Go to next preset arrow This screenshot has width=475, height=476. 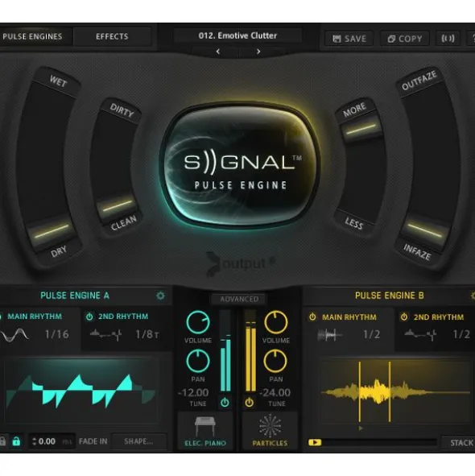[x=258, y=52]
